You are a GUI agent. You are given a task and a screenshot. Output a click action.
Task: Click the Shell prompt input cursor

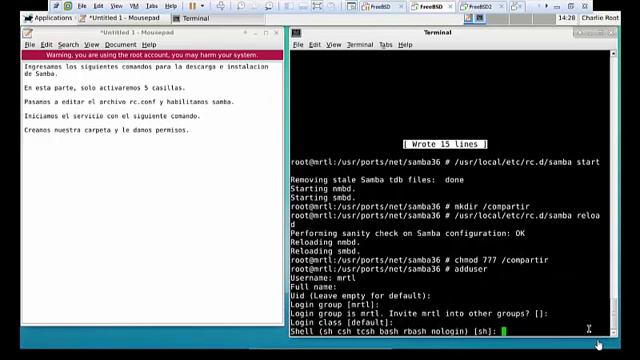tap(504, 331)
